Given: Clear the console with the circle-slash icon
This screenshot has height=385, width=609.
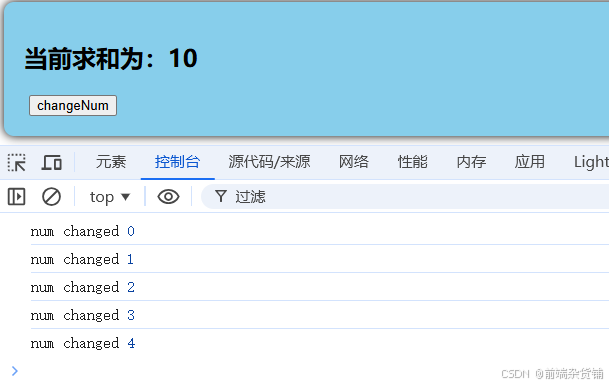Looking at the screenshot, I should tap(51, 197).
